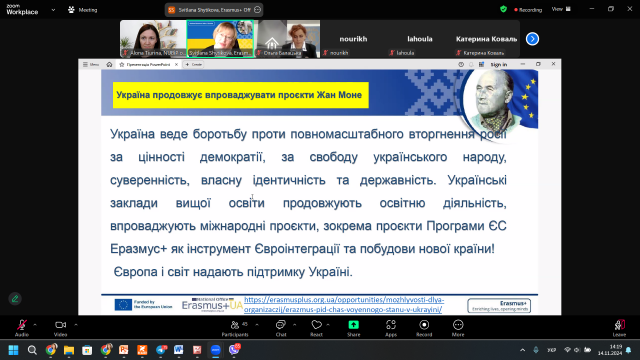Screen dimensions: 640x360
Task: Click the Recording indicator
Action: [x=528, y=10]
